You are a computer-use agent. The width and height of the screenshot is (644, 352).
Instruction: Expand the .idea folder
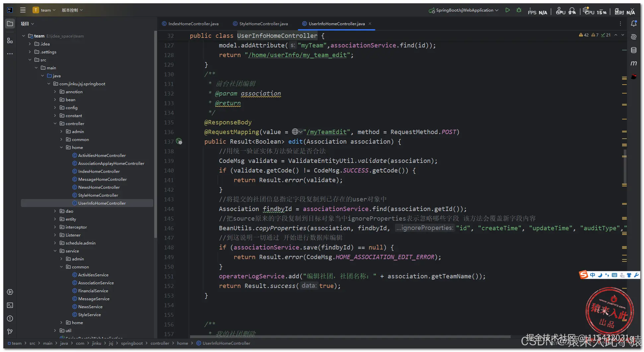(30, 44)
